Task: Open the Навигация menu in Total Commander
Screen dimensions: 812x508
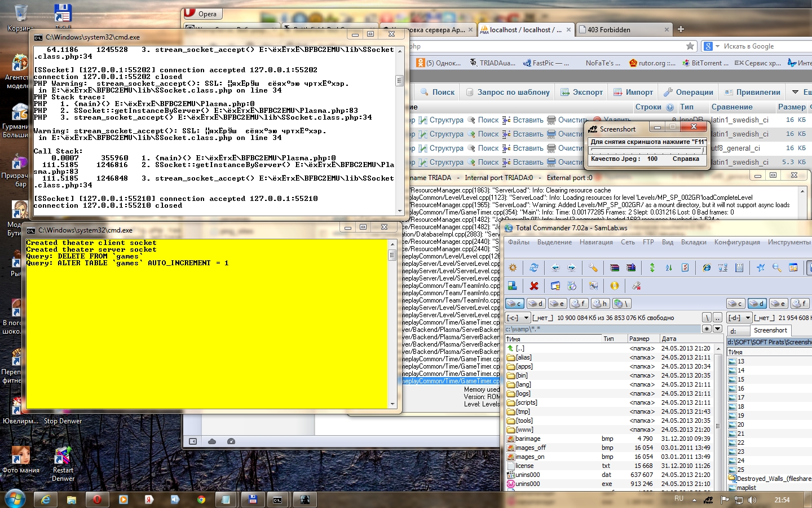Action: pos(596,242)
